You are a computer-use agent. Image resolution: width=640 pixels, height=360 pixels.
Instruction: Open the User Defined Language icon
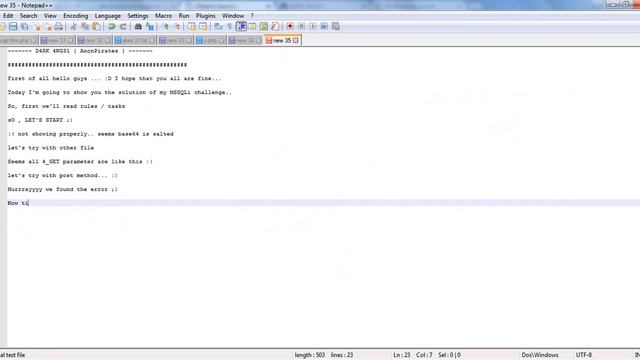252,27
